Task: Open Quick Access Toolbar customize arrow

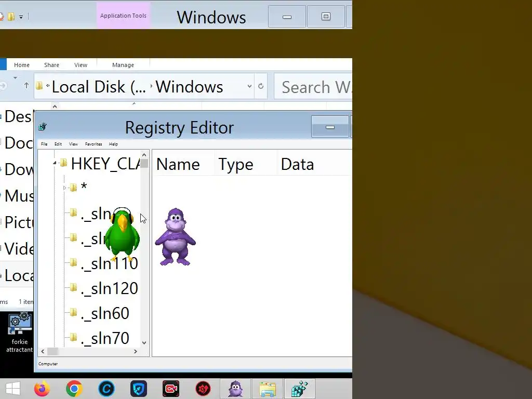Action: 21,17
